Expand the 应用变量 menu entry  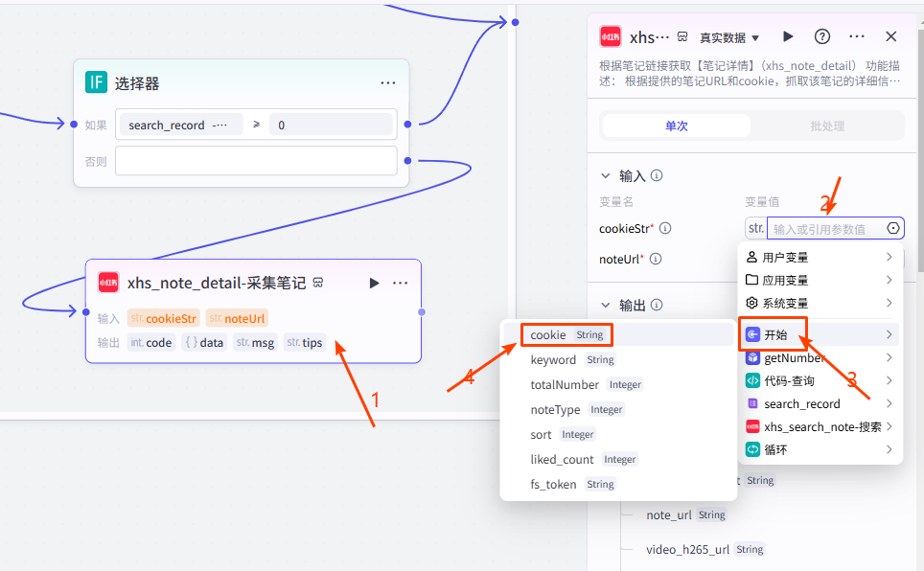[x=820, y=280]
